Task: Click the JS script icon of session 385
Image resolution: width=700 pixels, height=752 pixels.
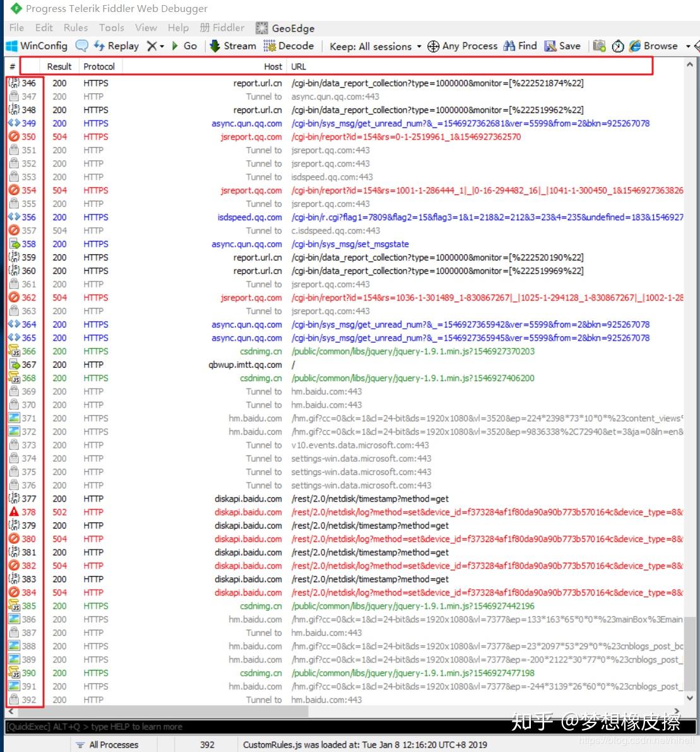Action: click(14, 606)
